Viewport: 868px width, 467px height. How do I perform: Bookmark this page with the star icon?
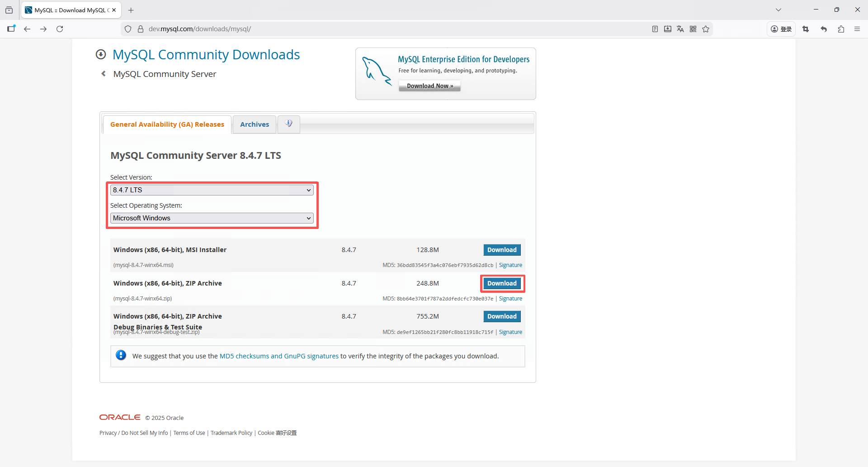(x=706, y=29)
